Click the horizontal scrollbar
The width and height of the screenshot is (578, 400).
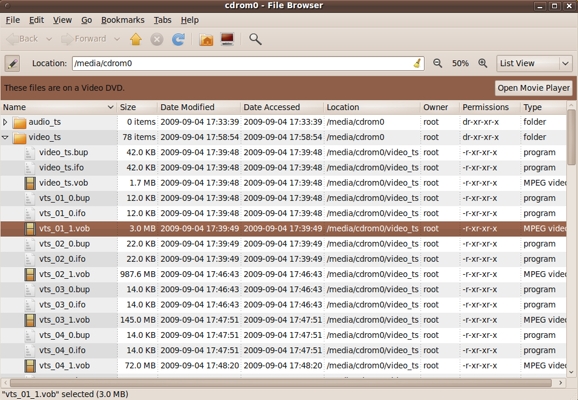coord(281,383)
